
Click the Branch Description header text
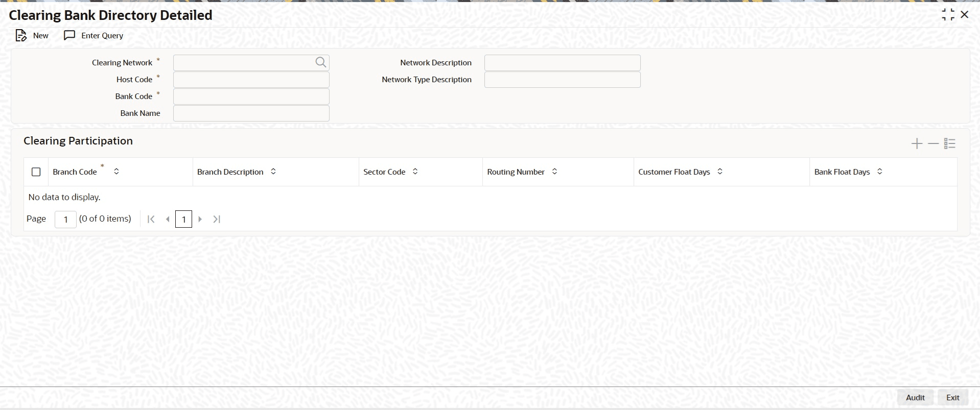click(x=230, y=172)
